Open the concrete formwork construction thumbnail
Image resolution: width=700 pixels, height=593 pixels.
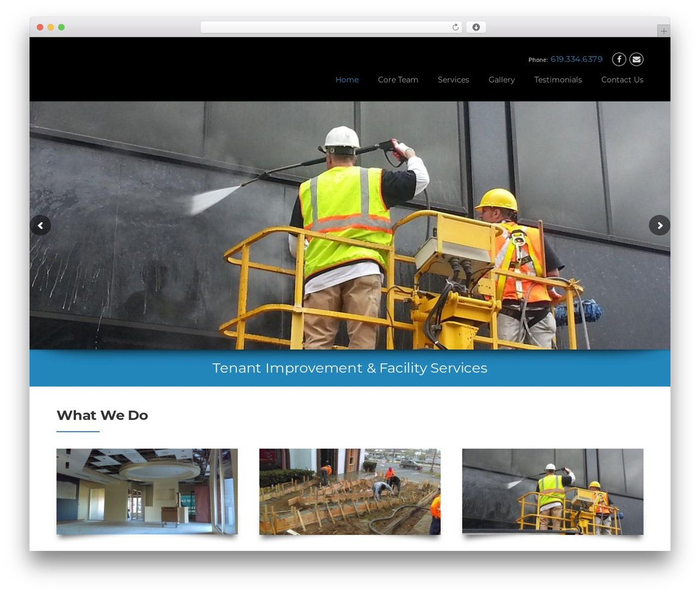coord(350,492)
